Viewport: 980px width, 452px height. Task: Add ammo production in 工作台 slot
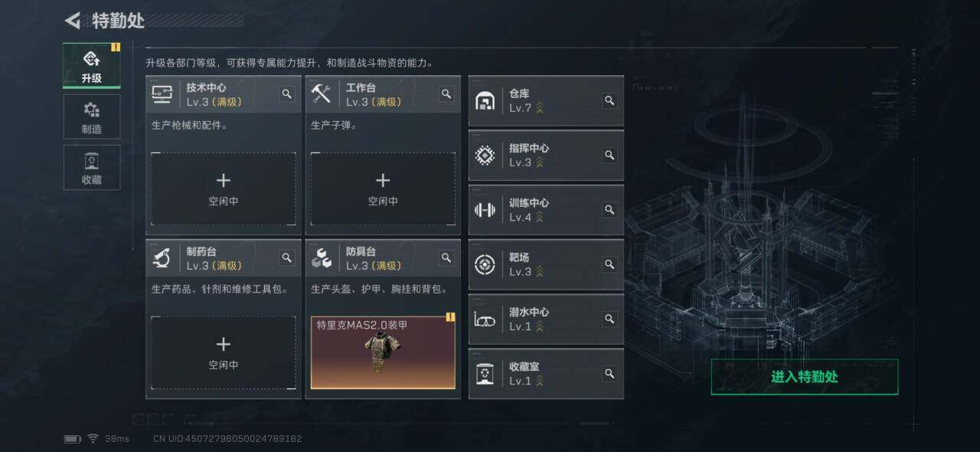(383, 188)
